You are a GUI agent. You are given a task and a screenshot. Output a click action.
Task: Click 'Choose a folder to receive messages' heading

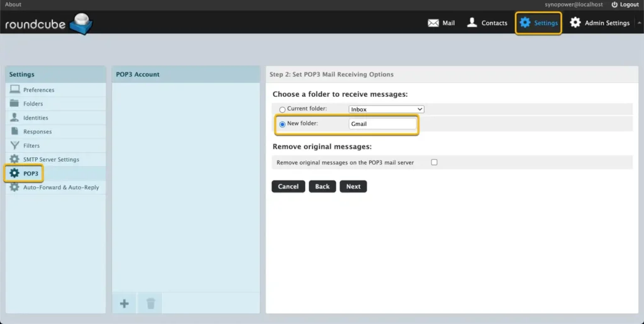tap(340, 94)
